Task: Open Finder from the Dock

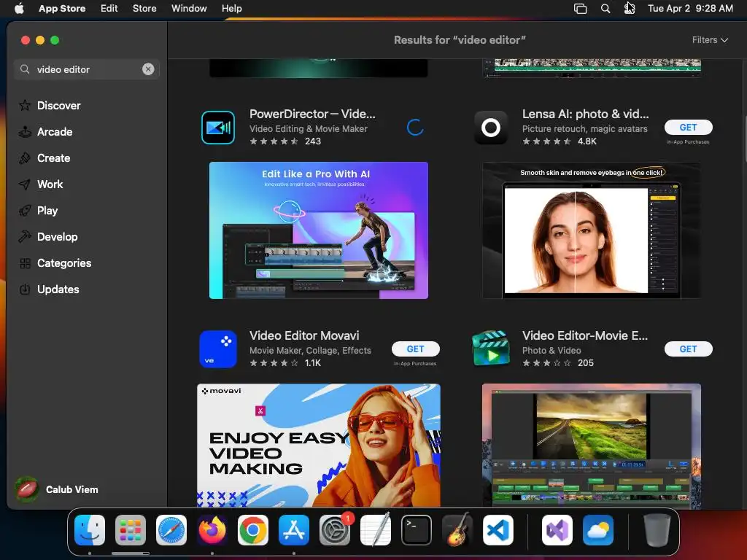Action: click(90, 530)
